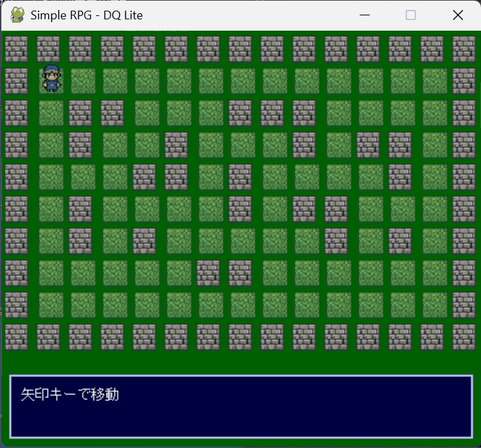The height and width of the screenshot is (448, 481).
Task: Click the hero character sprite
Action: (x=51, y=80)
